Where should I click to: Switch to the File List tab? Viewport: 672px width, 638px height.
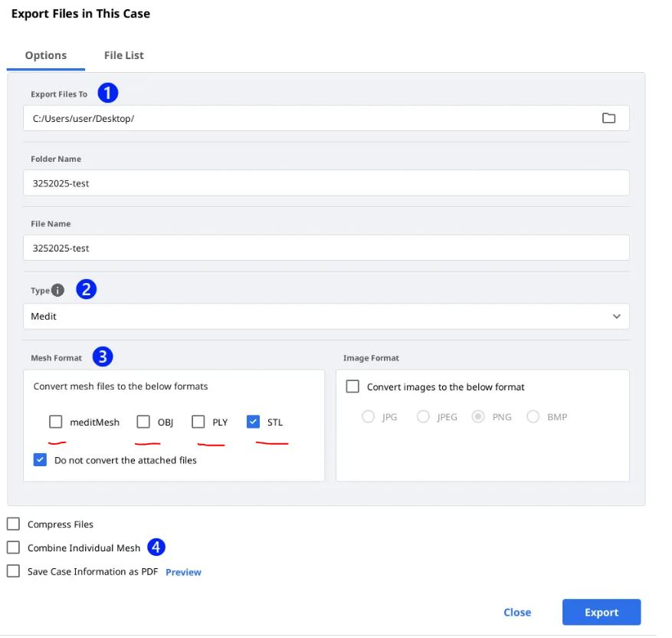tap(124, 55)
